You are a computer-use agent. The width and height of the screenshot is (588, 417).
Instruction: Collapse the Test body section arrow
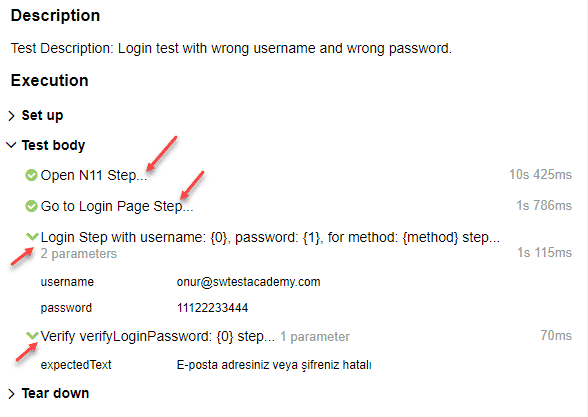tap(11, 145)
